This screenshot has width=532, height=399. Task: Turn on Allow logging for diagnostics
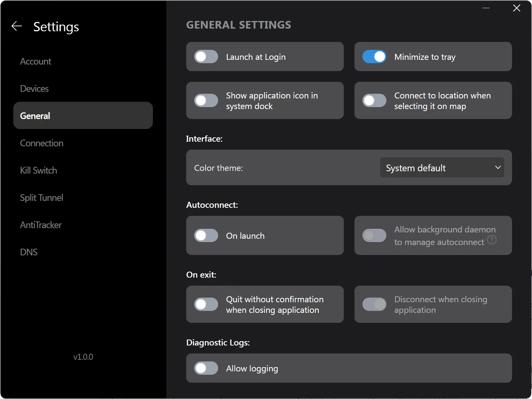coord(206,368)
